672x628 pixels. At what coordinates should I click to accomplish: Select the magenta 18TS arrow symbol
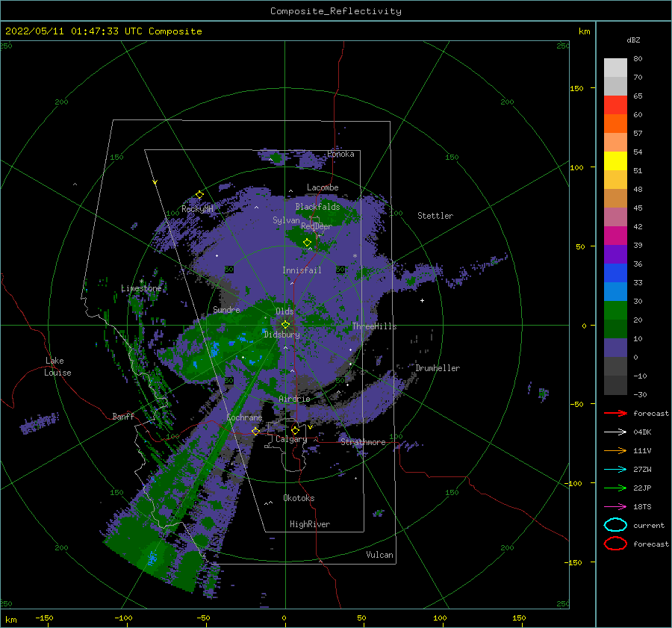coord(615,507)
